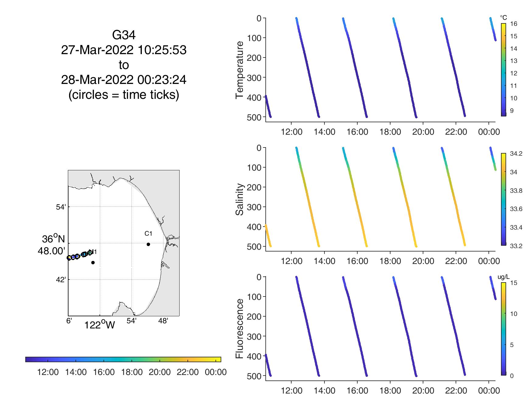Click the fluorescence ug/L colorbar
This screenshot has width=532, height=399.
504,329
